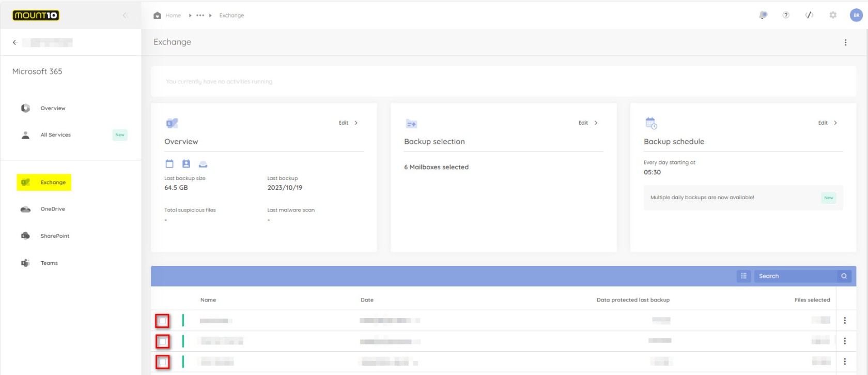This screenshot has height=375, width=868.
Task: Click the Home icon in breadcrumb
Action: coord(158,16)
